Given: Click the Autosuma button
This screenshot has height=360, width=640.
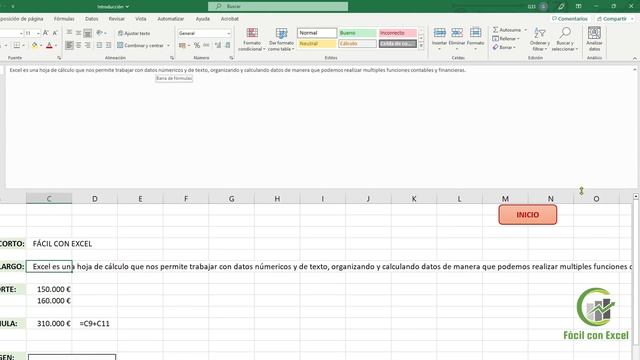Looking at the screenshot, I should (507, 30).
